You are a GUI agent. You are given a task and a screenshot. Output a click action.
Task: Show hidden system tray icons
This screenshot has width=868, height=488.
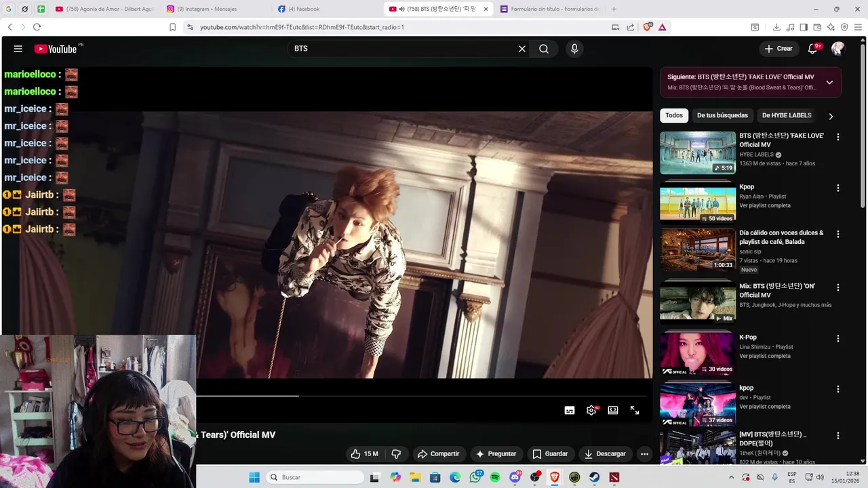click(x=731, y=477)
